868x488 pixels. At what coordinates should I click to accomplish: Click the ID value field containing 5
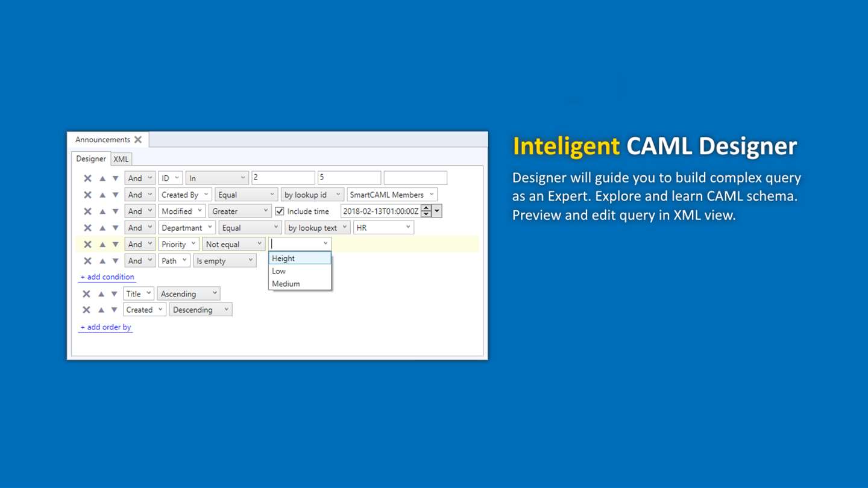(350, 178)
